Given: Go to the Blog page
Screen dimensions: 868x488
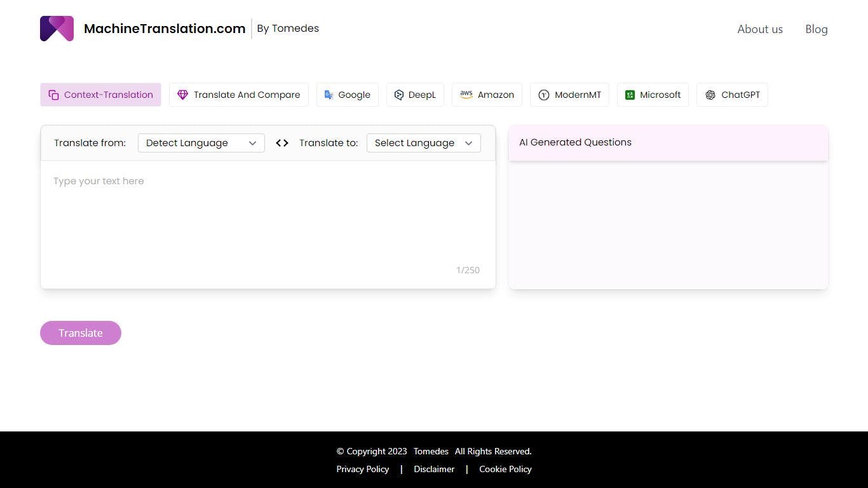Looking at the screenshot, I should (816, 29).
